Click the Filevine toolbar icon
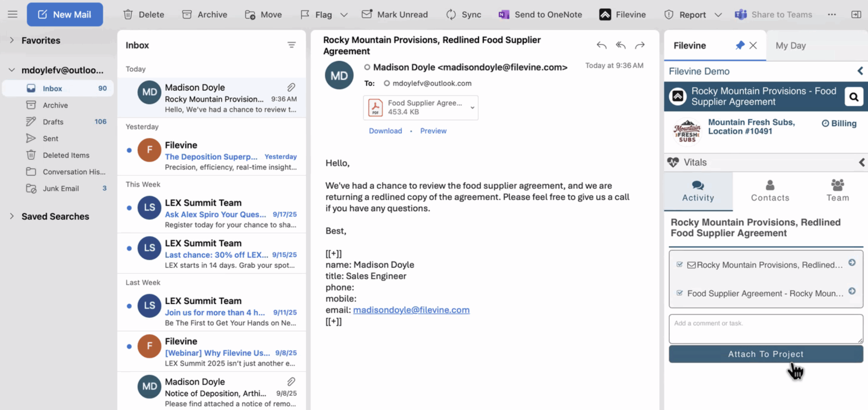 click(605, 15)
